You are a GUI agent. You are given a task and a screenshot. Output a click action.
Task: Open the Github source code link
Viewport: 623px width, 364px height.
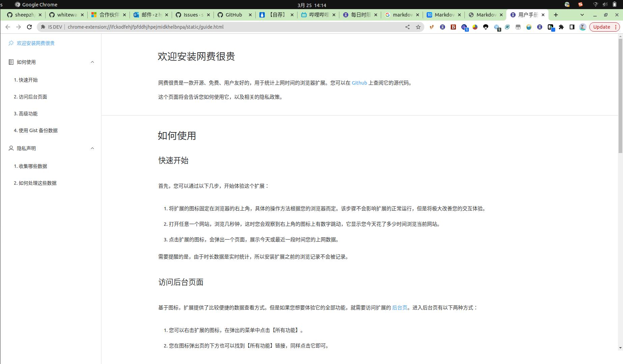coord(359,83)
